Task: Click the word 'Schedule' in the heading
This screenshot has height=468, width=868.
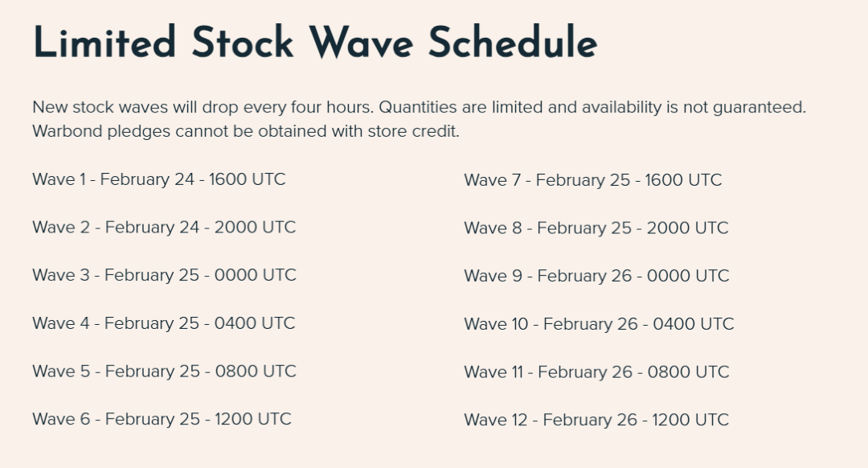Action: pyautogui.click(x=512, y=42)
